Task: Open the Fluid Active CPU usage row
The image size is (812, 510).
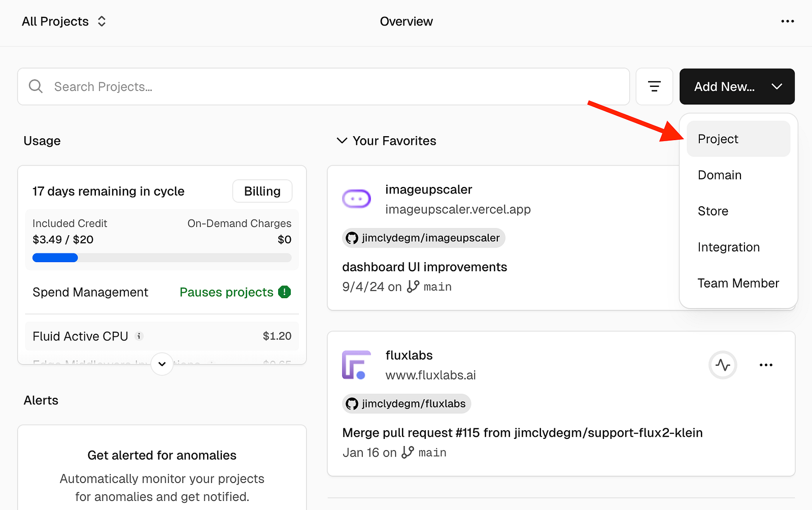Action: [162, 336]
